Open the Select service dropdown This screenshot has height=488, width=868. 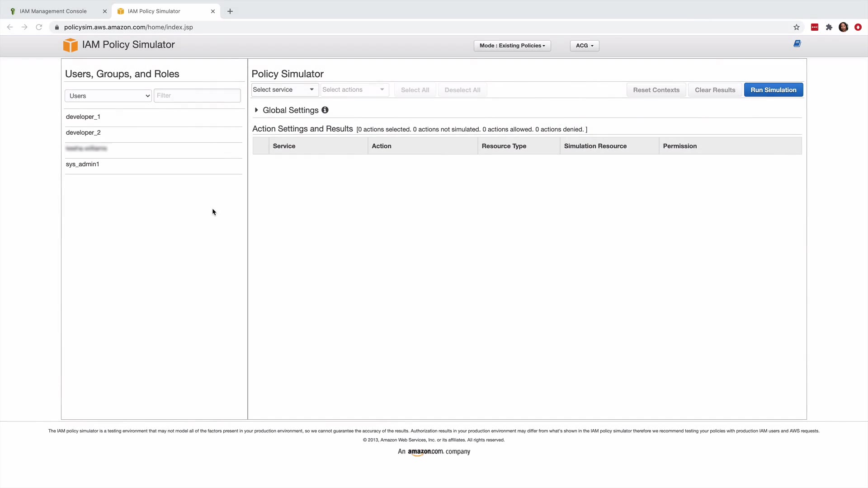[x=283, y=89]
